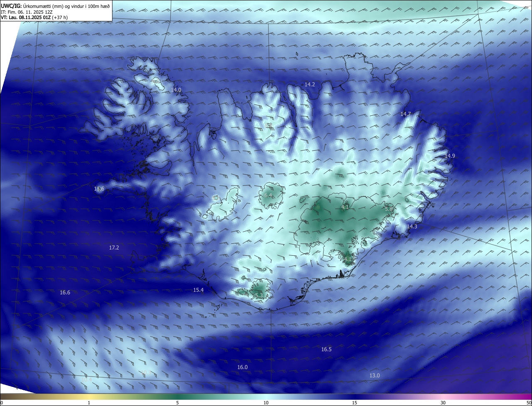Click the 11.6 value on the map
Screen dimensions: 532x406
click(x=99, y=189)
